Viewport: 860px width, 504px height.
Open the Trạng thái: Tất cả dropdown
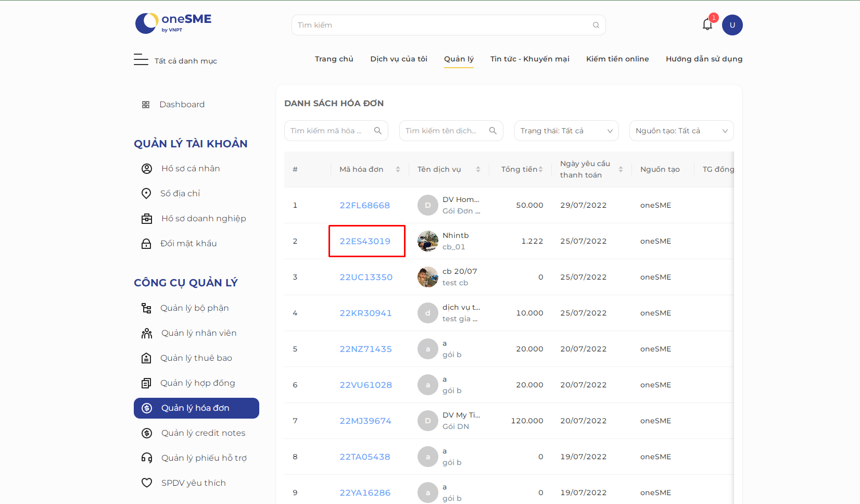tap(566, 131)
